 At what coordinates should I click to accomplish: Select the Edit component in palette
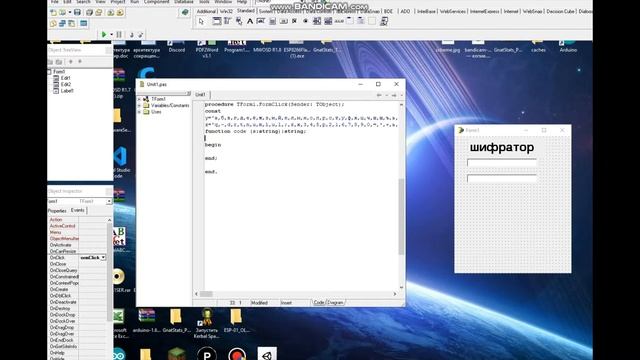pyautogui.click(x=261, y=21)
